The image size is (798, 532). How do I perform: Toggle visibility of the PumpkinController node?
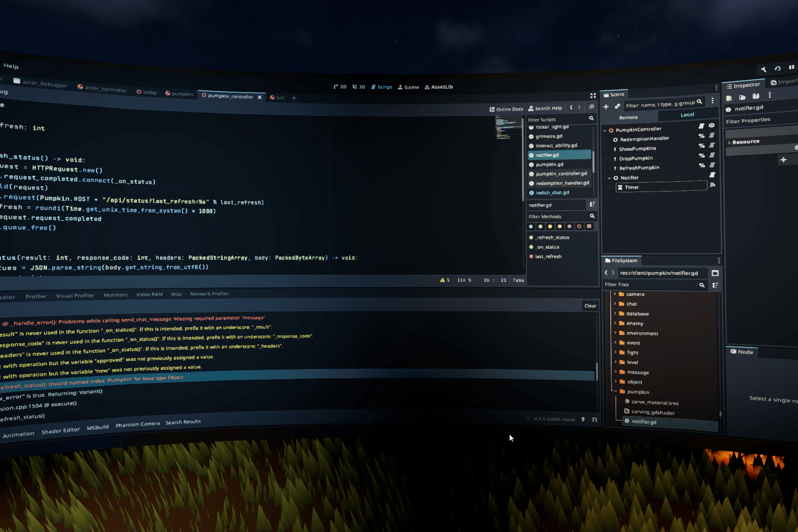712,126
